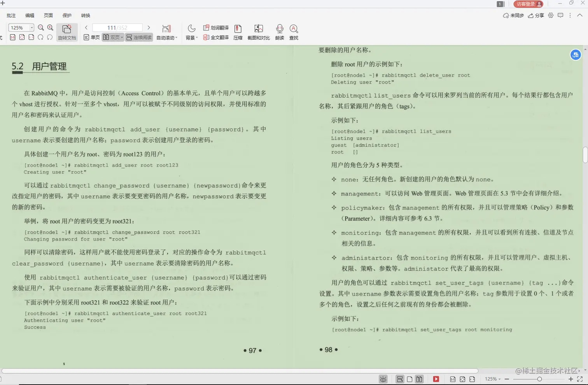
Task: Open the 保护 menu tab
Action: click(x=67, y=16)
